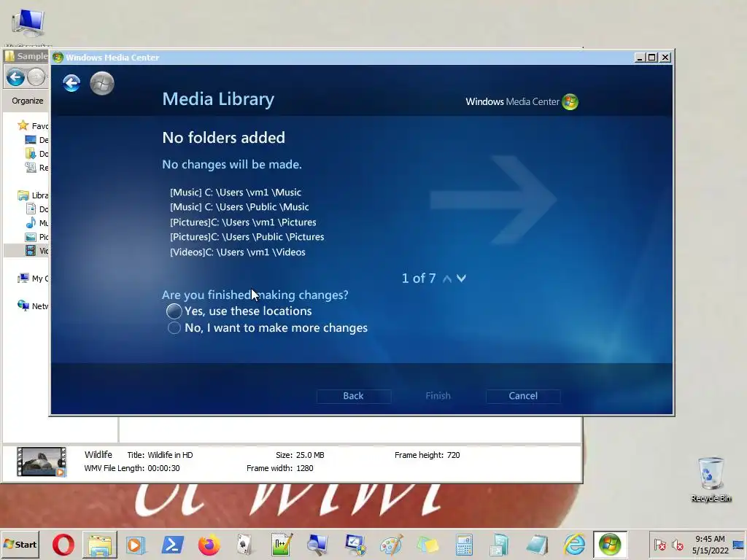Select Videos library in Explorer sidebar

pyautogui.click(x=36, y=251)
